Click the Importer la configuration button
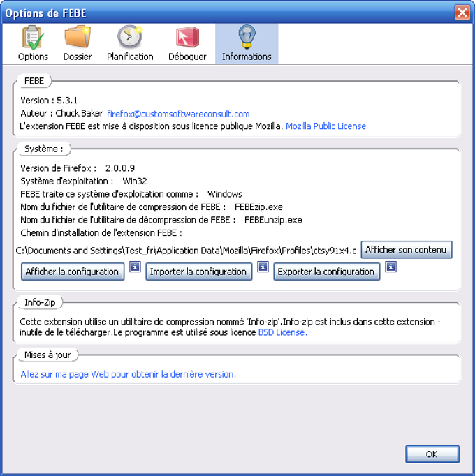The width and height of the screenshot is (475, 476). (x=199, y=272)
